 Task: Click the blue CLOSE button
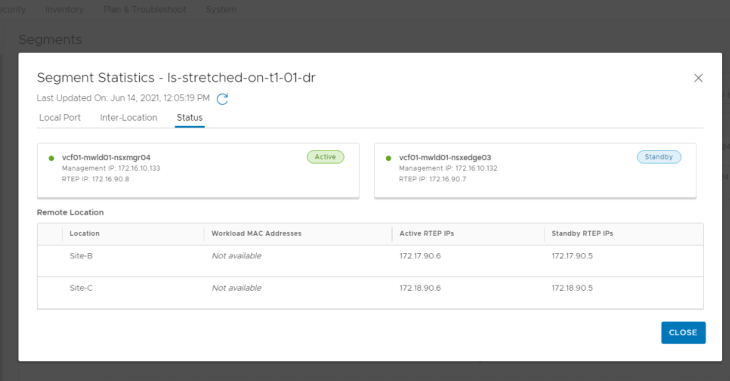click(x=683, y=333)
